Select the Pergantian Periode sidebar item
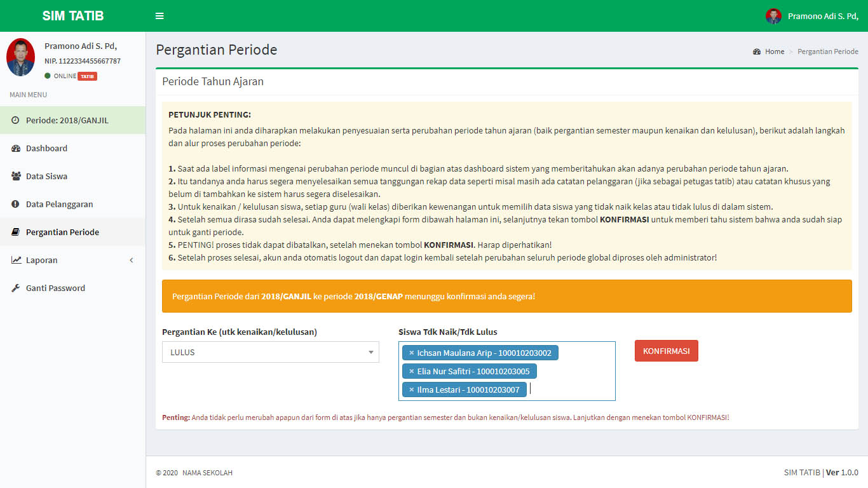 [72, 232]
